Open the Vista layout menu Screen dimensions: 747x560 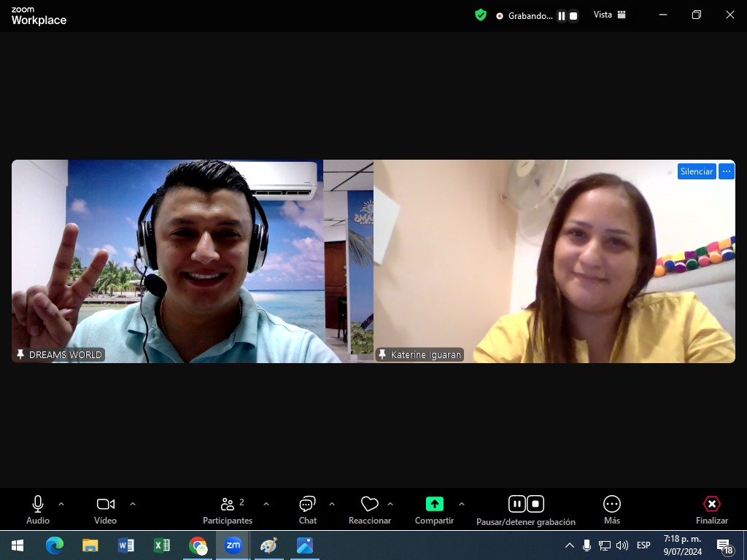point(609,15)
